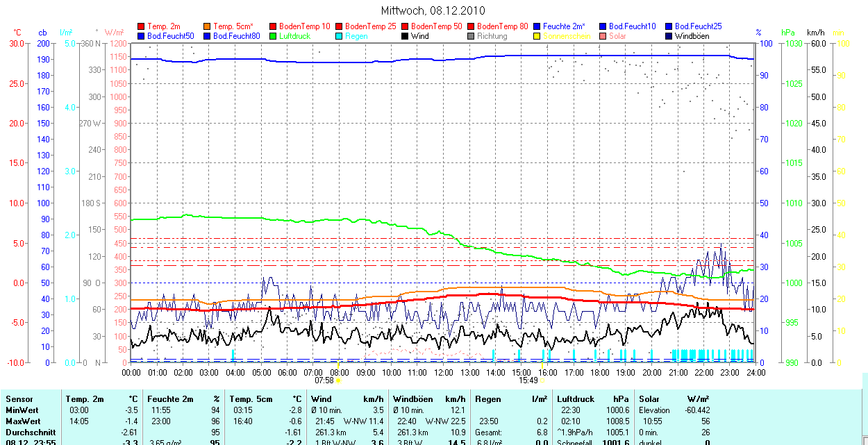The image size is (868, 445).
Task: Click the dark navy Windböen legend swatch
Action: [669, 35]
